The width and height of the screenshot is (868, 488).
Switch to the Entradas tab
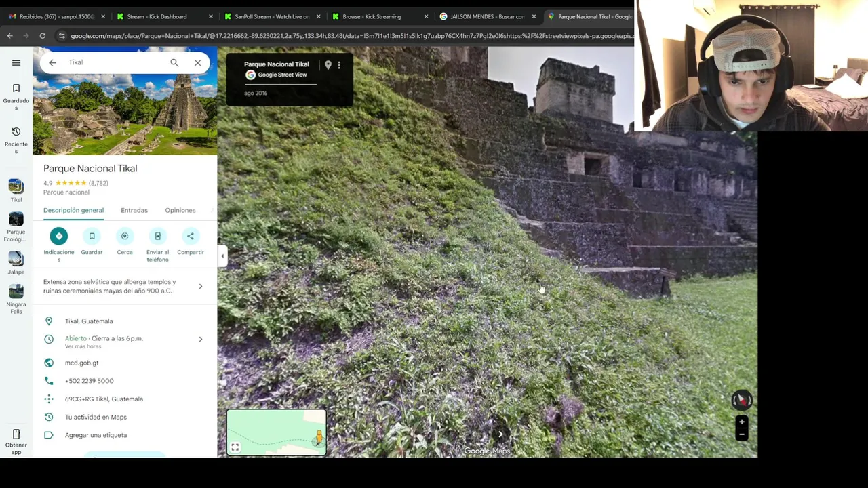[134, 210]
